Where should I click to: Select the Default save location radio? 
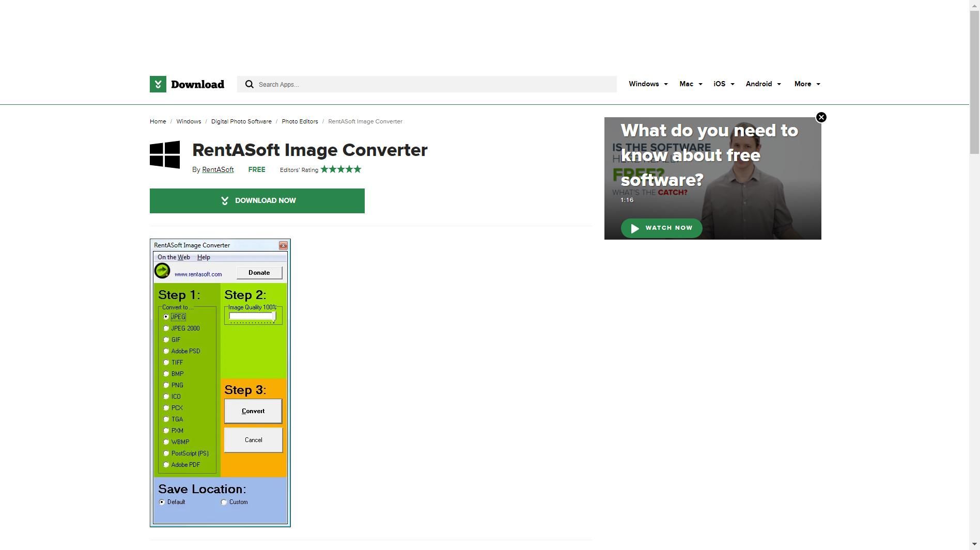click(x=162, y=502)
